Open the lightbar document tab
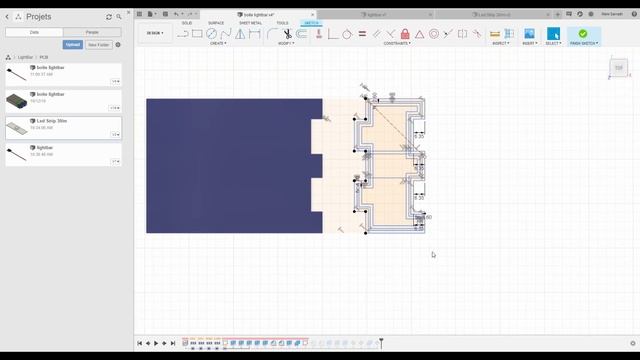The image size is (640, 360). tap(374, 14)
